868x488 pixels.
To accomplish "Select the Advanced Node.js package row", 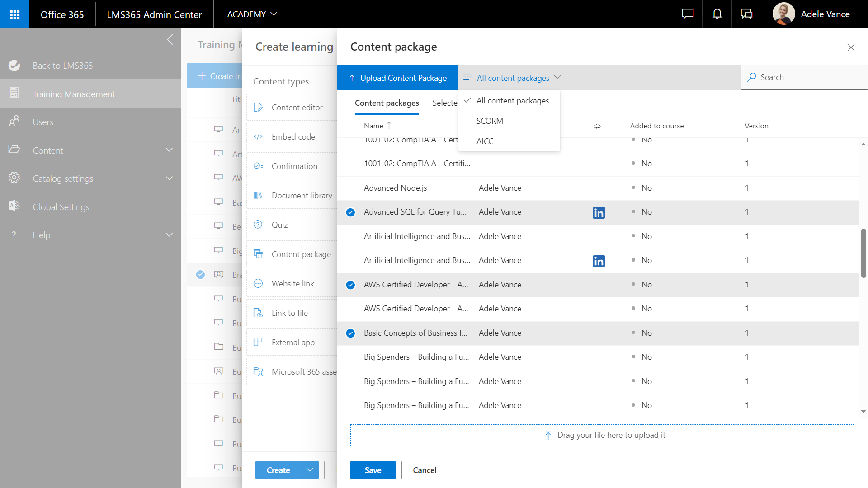I will pos(598,188).
